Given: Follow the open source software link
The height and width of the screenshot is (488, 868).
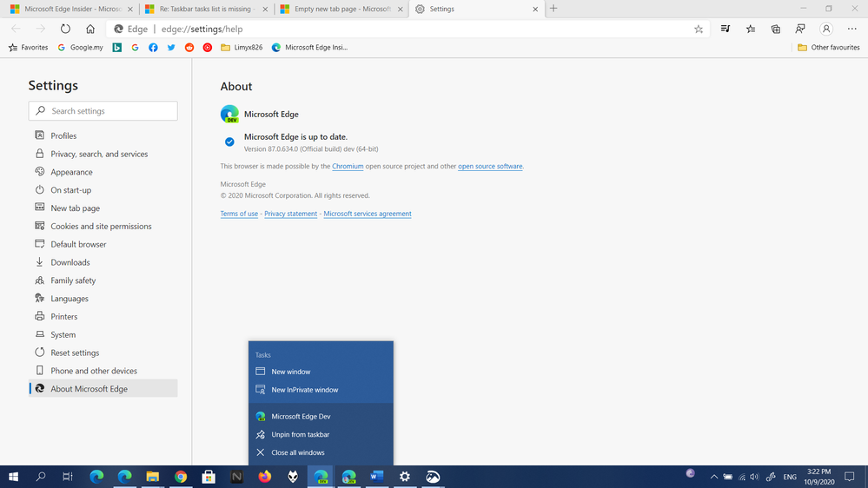Looking at the screenshot, I should pyautogui.click(x=490, y=166).
